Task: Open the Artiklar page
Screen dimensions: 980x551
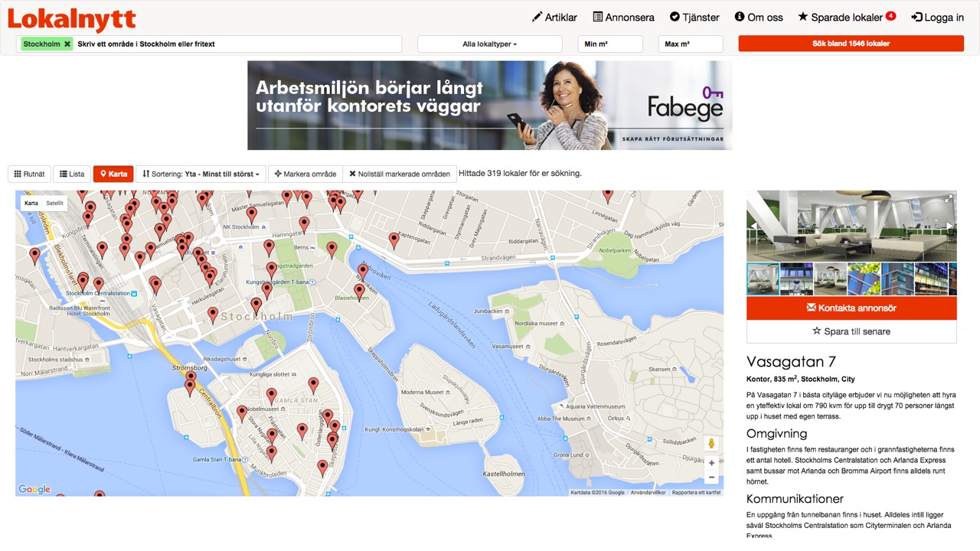Action: 554,17
